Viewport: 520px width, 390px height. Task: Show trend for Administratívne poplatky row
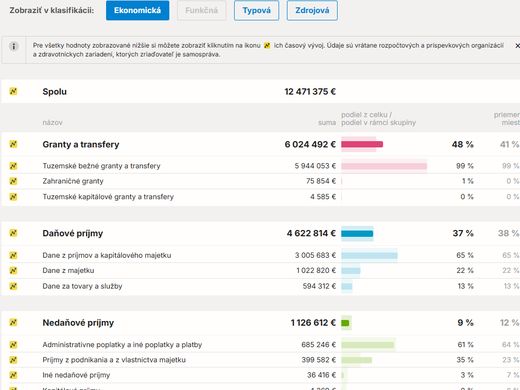(13, 344)
